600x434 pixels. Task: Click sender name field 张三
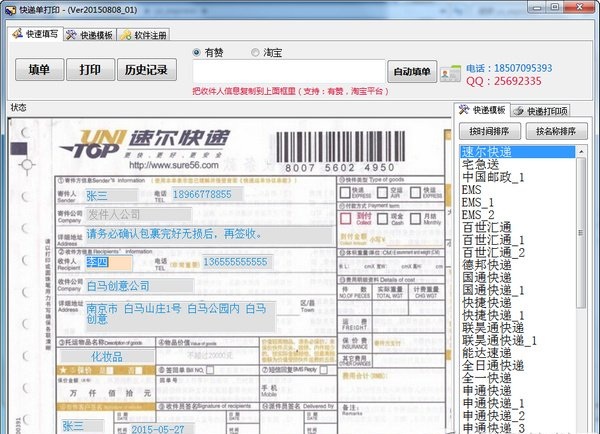click(x=111, y=196)
